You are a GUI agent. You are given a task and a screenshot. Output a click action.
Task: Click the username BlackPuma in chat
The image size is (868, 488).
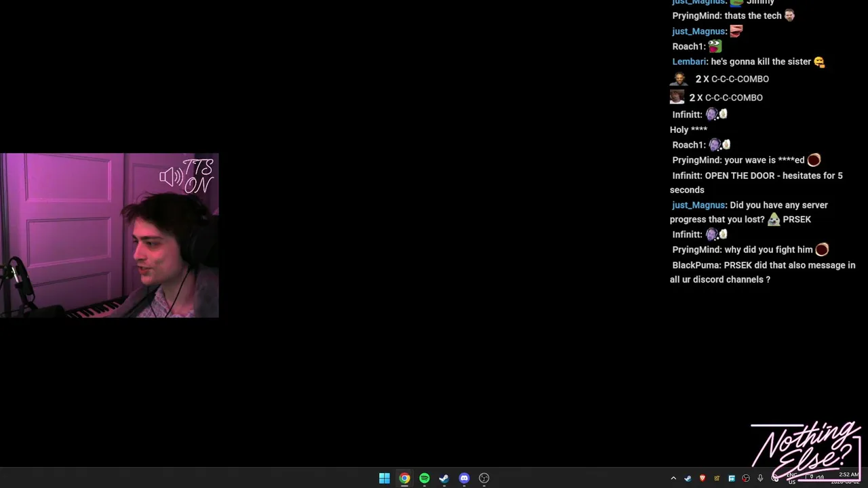point(696,265)
